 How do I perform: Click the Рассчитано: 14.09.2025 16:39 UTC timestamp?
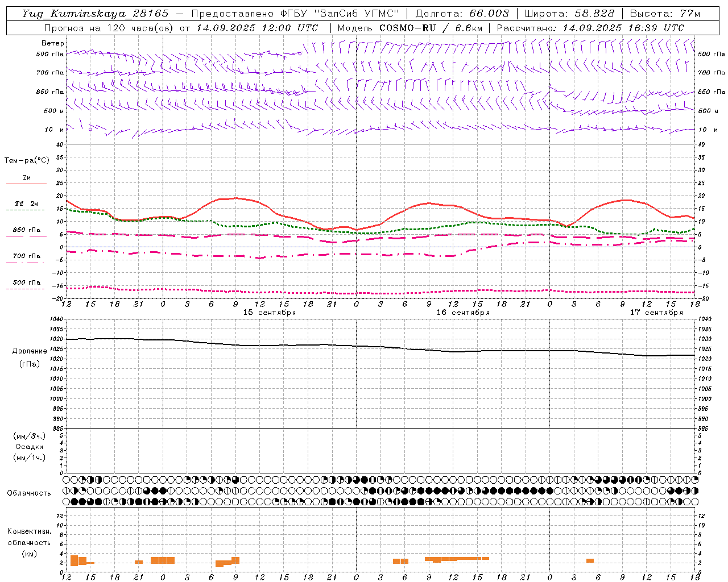click(x=590, y=28)
